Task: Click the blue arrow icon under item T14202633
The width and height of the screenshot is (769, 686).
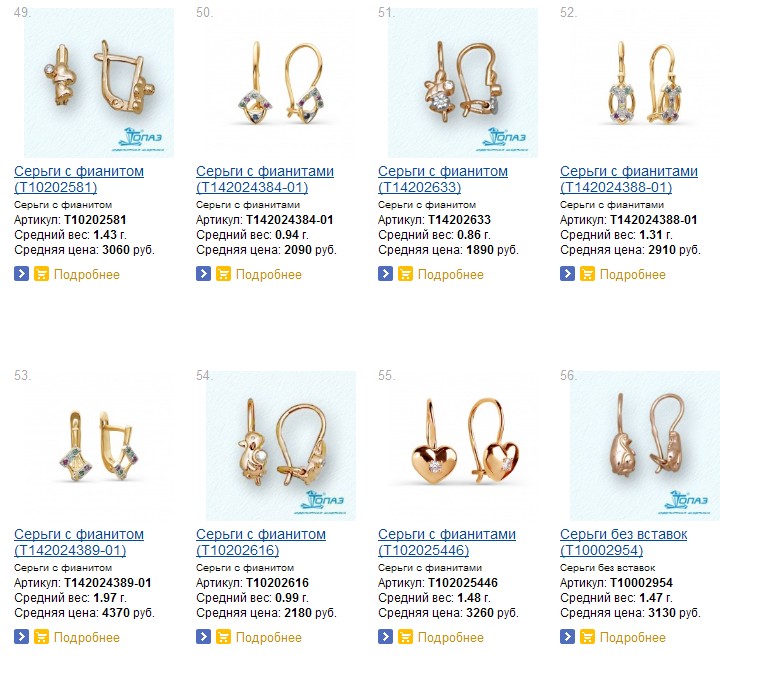Action: pyautogui.click(x=385, y=274)
